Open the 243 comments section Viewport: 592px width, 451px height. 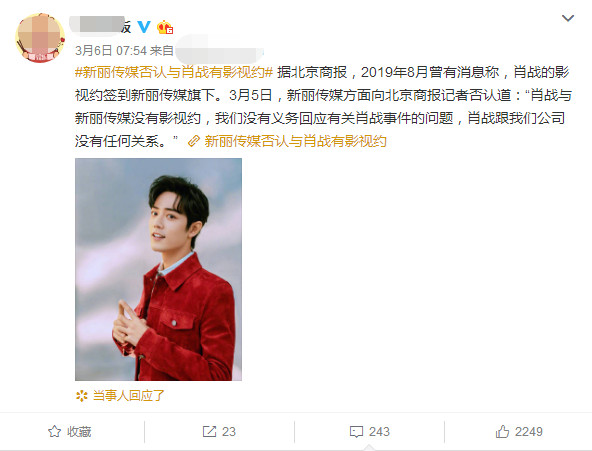370,431
